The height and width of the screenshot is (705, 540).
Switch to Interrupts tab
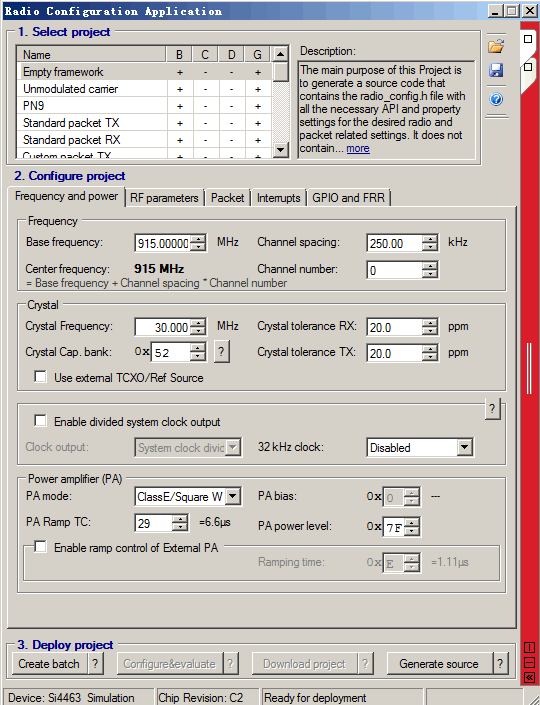(278, 198)
